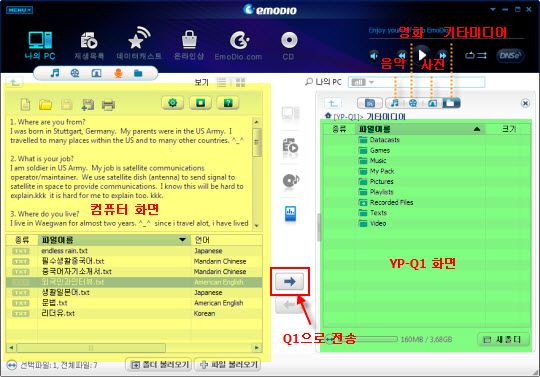Viewport: 540px width, 377px height.
Task: Select 문법.txt file
Action: (134, 303)
